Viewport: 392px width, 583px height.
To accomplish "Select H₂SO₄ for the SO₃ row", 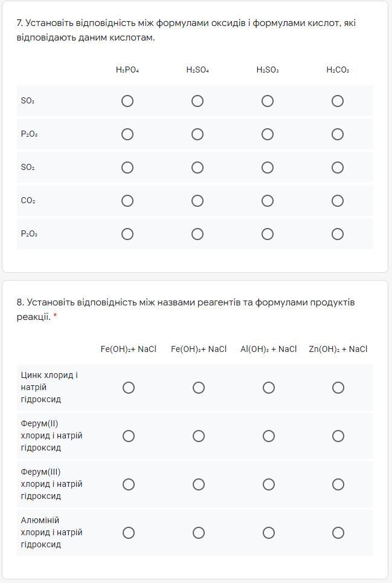I will tap(198, 101).
